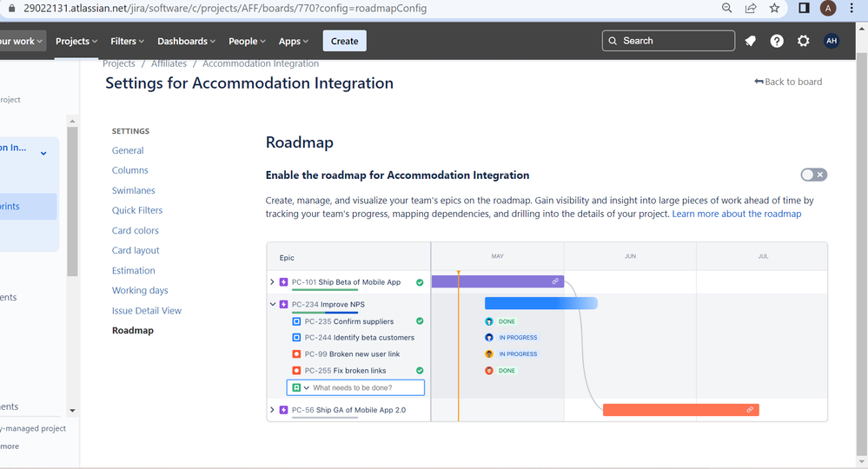This screenshot has height=469, width=868.
Task: Open General settings
Action: point(128,150)
